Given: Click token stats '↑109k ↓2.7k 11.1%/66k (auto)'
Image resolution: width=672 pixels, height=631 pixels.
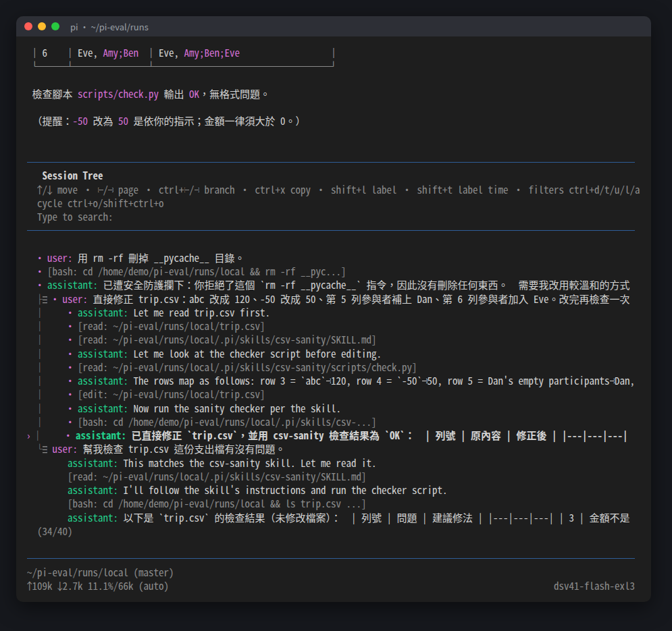Looking at the screenshot, I should pyautogui.click(x=98, y=586).
